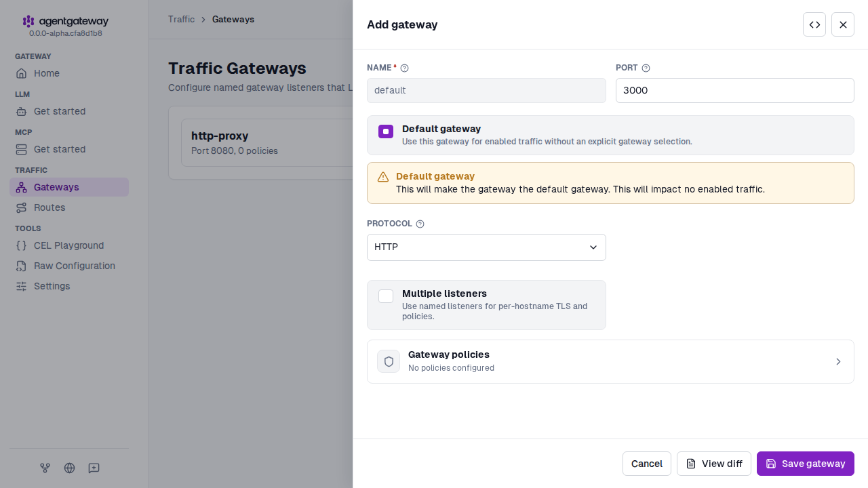Open Home in the sidebar
868x488 pixels.
point(69,73)
